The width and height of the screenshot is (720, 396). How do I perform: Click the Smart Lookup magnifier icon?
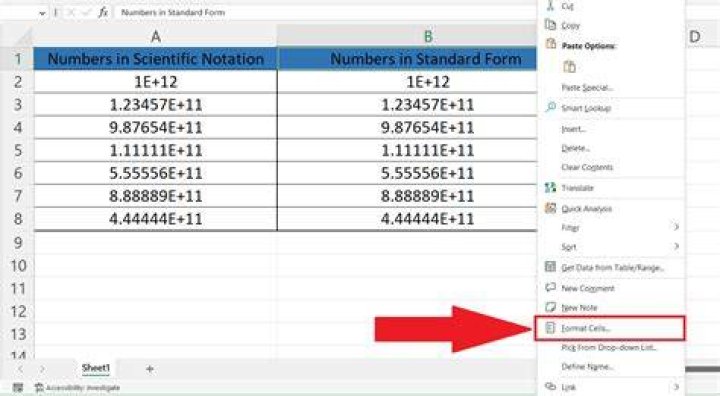[550, 107]
